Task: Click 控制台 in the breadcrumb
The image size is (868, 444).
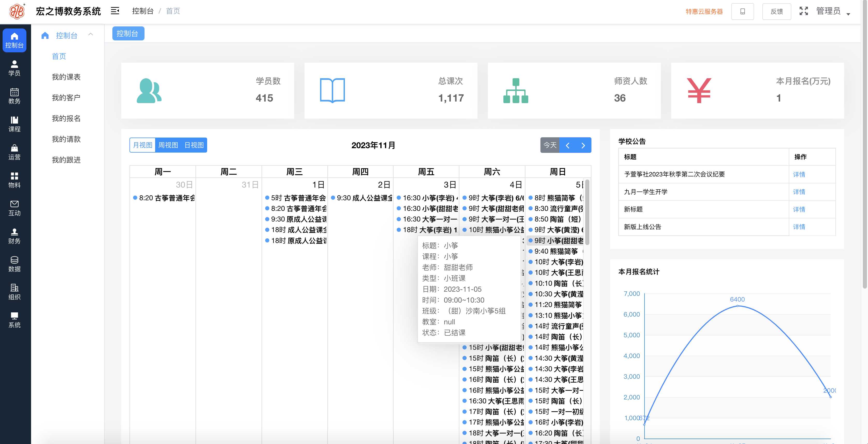Action: [x=143, y=11]
